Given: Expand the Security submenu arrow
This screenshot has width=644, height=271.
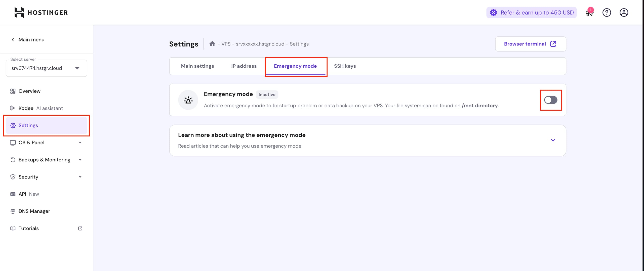Looking at the screenshot, I should [80, 177].
